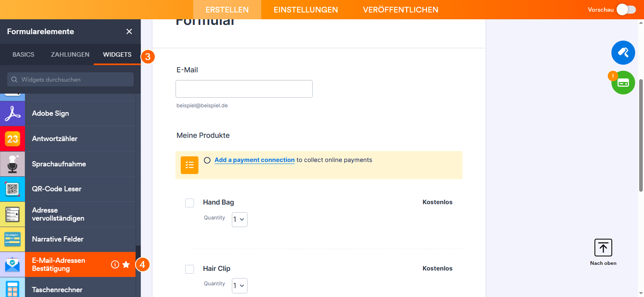Favorite the E-Mail-Adressen Bestätigung widget star
644x297 pixels.
click(x=126, y=264)
